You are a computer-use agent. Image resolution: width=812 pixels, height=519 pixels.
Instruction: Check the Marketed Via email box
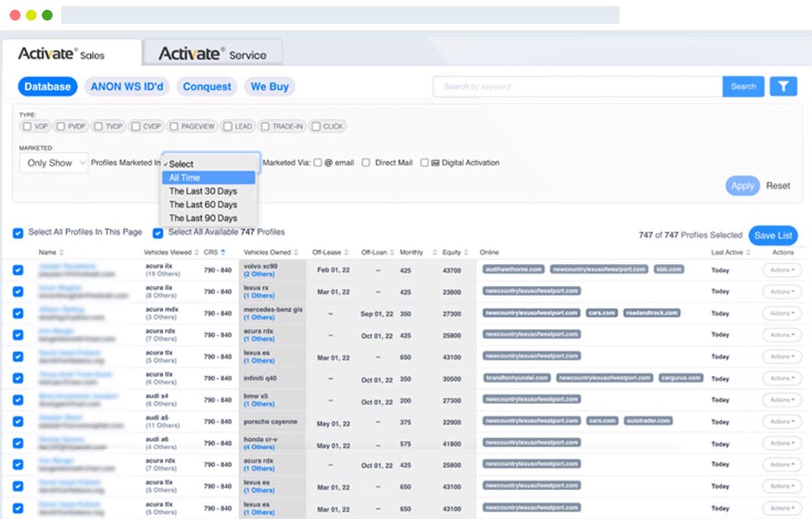pos(318,163)
